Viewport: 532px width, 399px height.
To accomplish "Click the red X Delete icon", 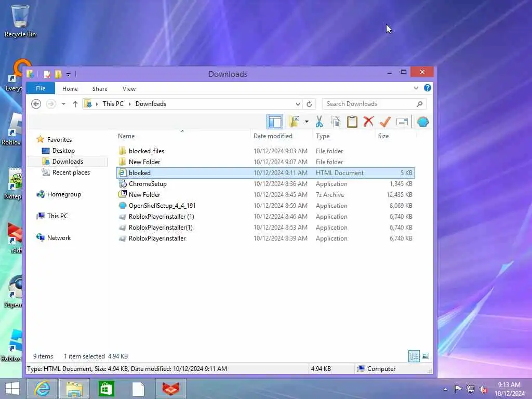I will coord(368,122).
